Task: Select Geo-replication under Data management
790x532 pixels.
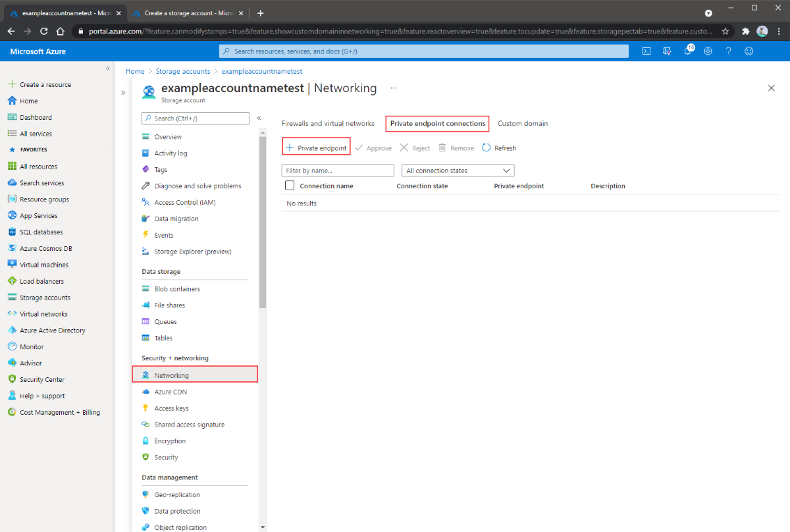Action: pyautogui.click(x=176, y=494)
